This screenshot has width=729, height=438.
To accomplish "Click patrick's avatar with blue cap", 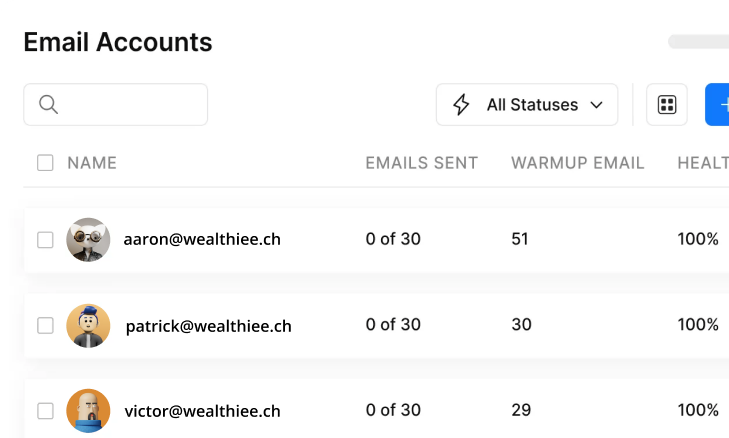I will coord(88,325).
